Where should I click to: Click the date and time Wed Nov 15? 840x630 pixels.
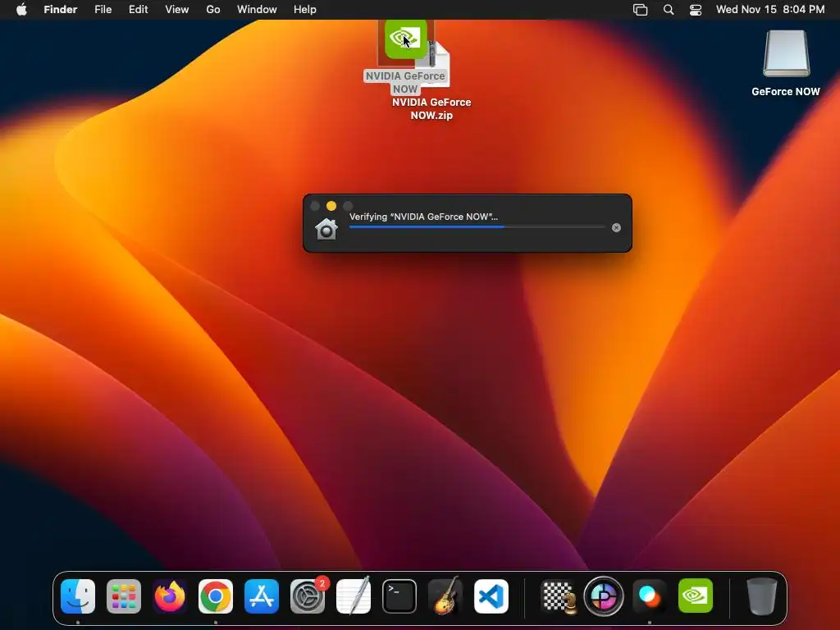[770, 10]
